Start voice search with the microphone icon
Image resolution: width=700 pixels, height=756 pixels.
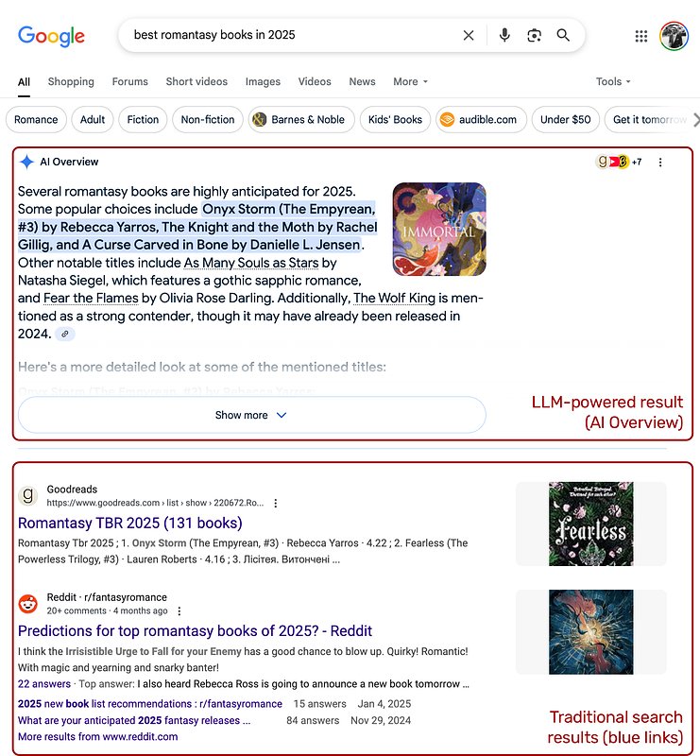coord(504,35)
